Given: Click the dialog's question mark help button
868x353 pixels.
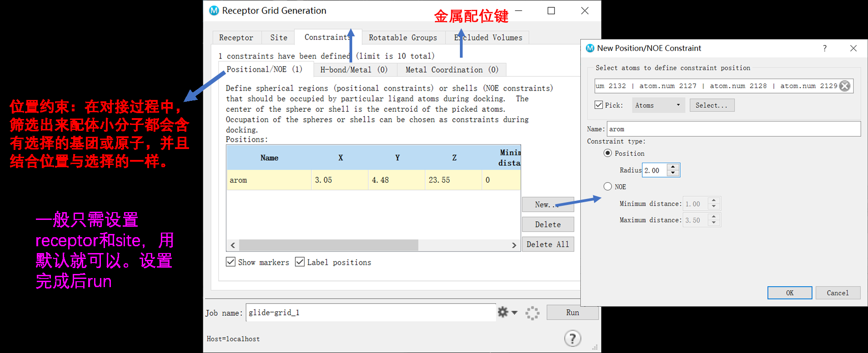Looking at the screenshot, I should tap(824, 48).
